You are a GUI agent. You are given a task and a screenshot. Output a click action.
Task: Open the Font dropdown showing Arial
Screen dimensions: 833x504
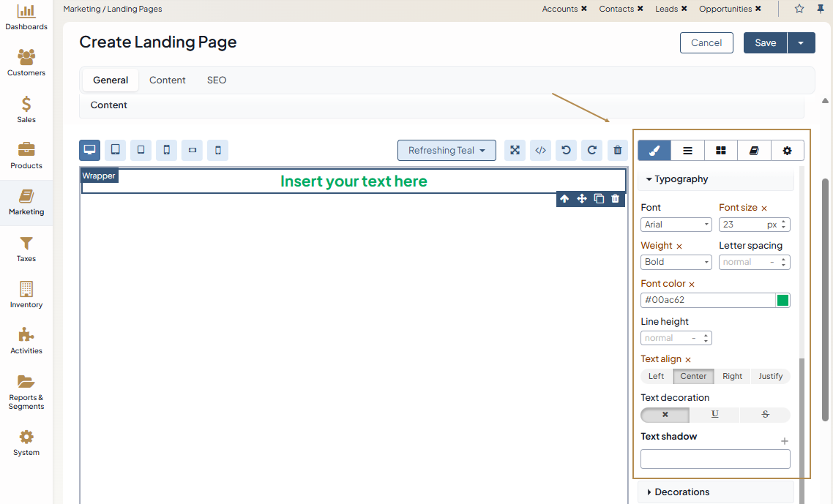pyautogui.click(x=676, y=225)
